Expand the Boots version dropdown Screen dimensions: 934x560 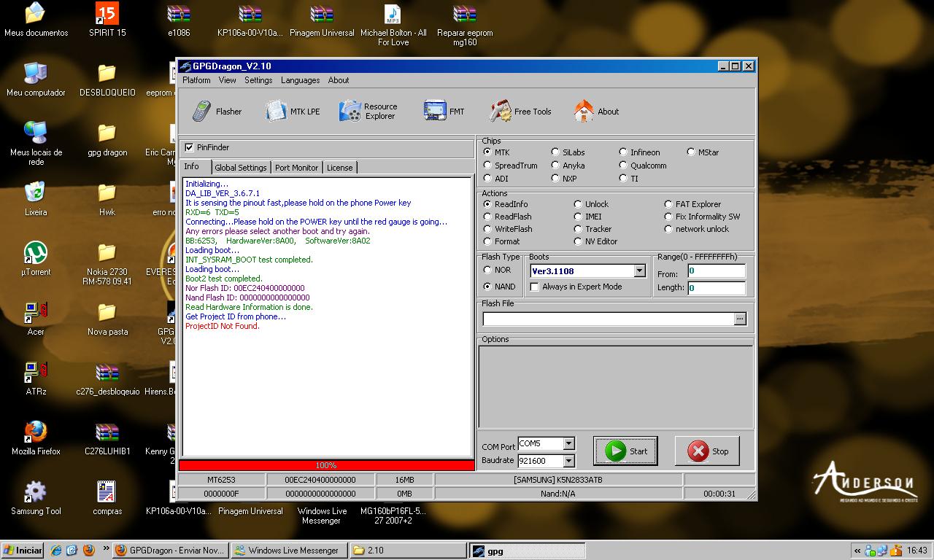[639, 271]
